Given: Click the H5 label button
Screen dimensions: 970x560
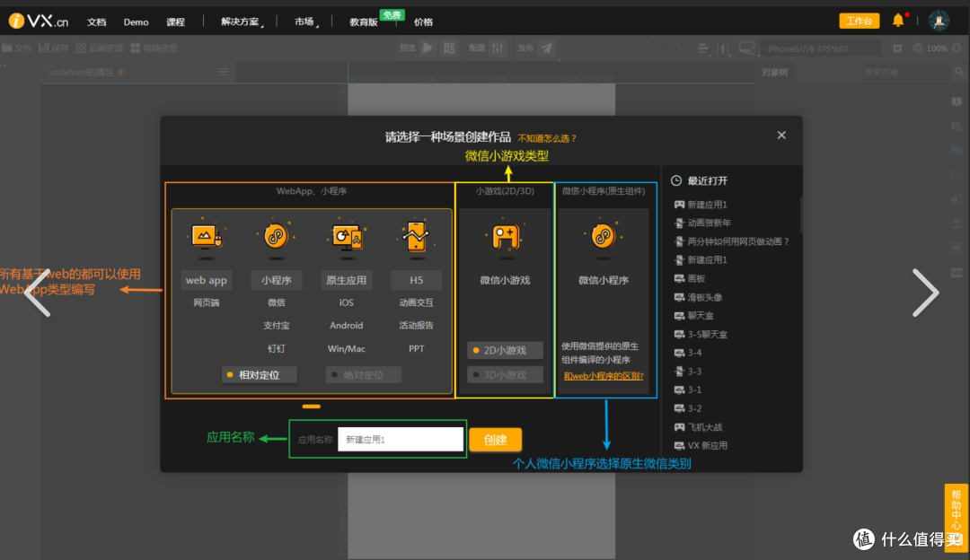Looking at the screenshot, I should click(417, 280).
